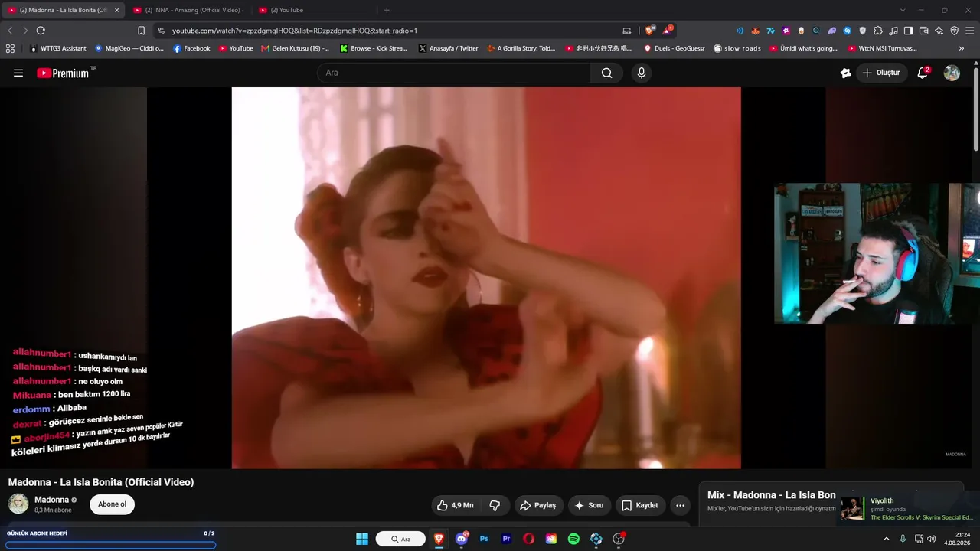Select the Madonna - La Isla Bonita tab

pyautogui.click(x=61, y=10)
